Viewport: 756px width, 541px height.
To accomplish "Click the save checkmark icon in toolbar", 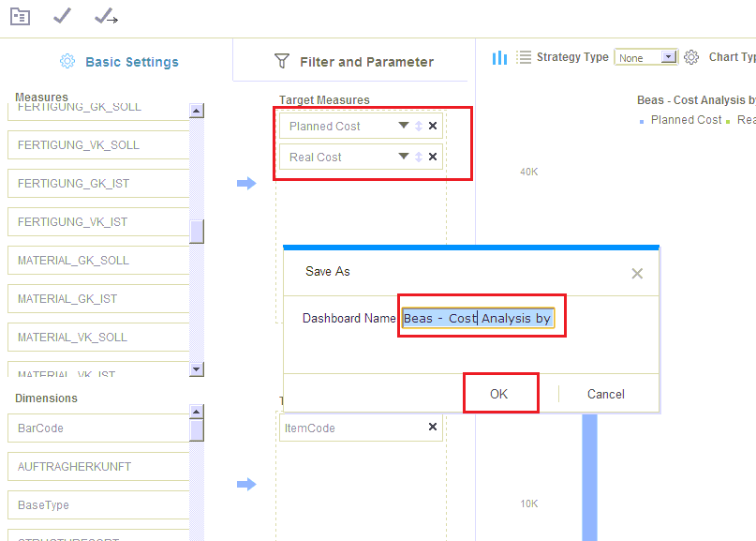I will (62, 16).
